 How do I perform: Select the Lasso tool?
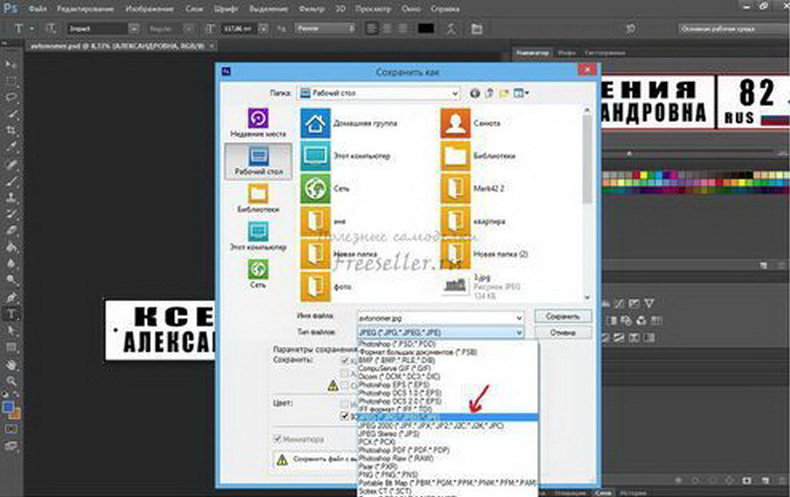[x=11, y=97]
